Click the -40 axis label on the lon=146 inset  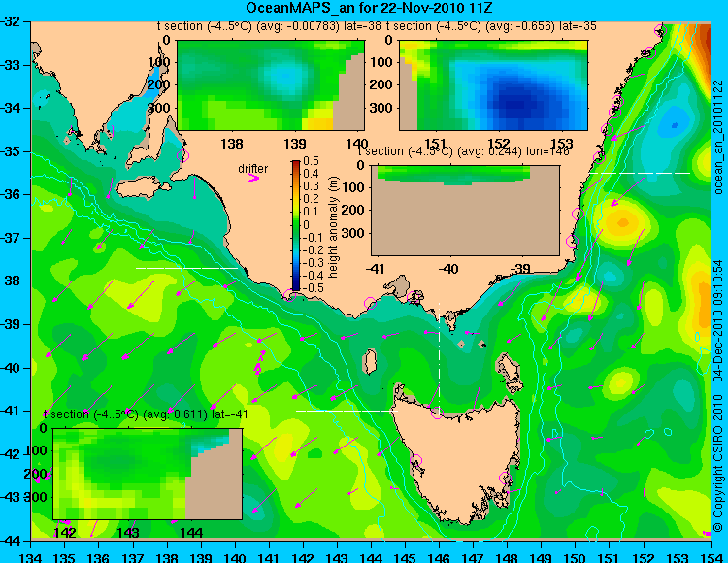[x=448, y=269]
